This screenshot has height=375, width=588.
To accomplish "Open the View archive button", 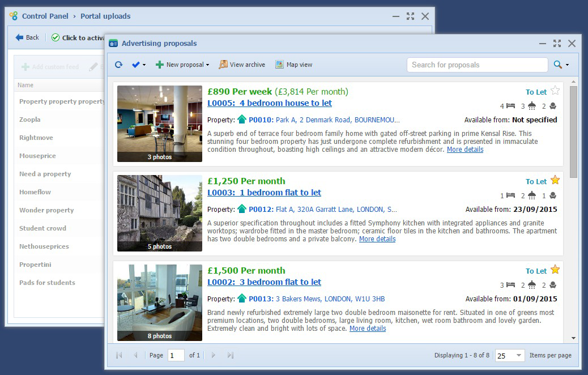I will click(x=242, y=65).
